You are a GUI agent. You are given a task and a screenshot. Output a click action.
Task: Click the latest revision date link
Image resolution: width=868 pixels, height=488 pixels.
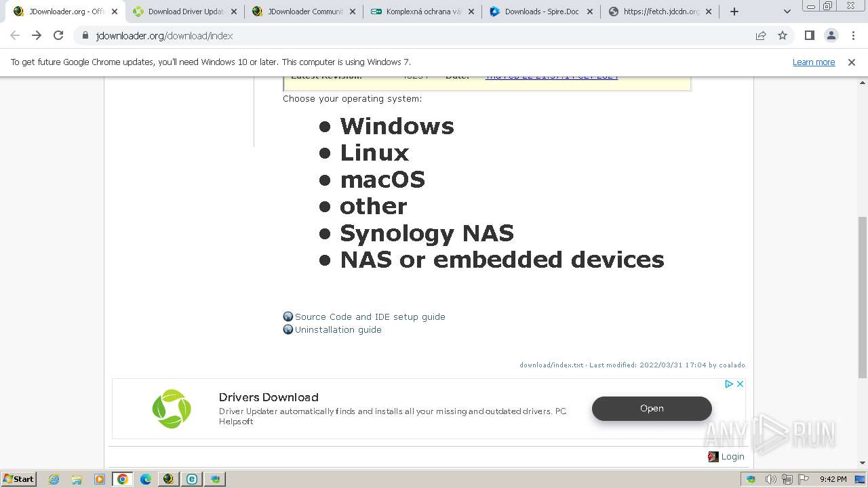pos(551,77)
